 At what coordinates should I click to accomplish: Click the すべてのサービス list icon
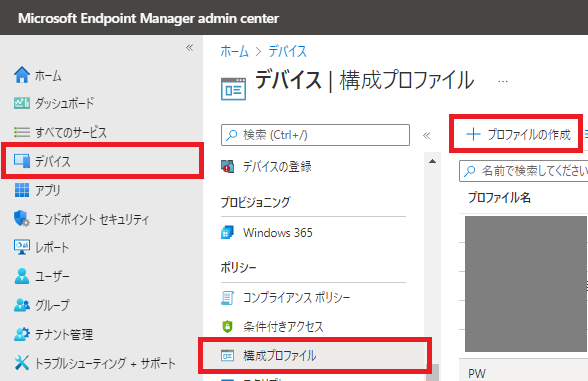(x=22, y=132)
